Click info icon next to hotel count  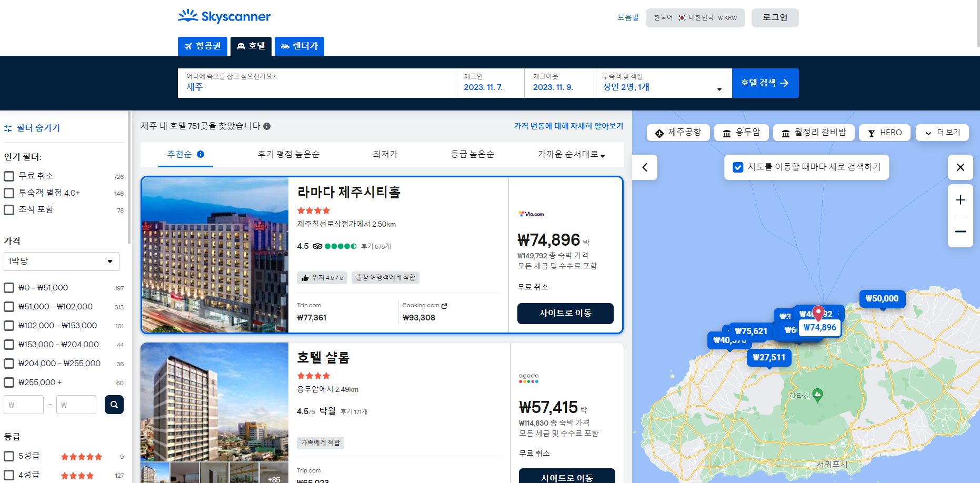pos(267,126)
